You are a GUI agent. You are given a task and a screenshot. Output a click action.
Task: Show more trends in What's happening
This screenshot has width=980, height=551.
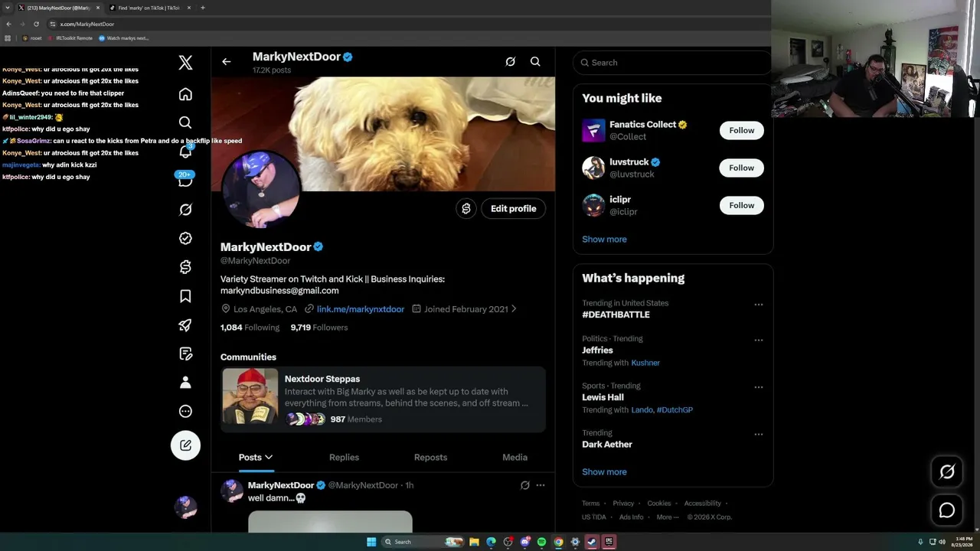(x=604, y=472)
